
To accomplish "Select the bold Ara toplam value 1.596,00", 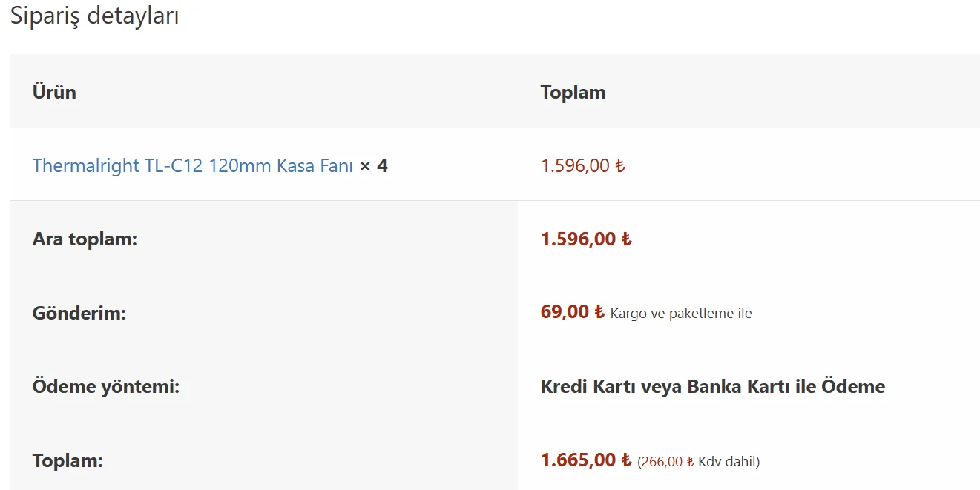I will [579, 239].
